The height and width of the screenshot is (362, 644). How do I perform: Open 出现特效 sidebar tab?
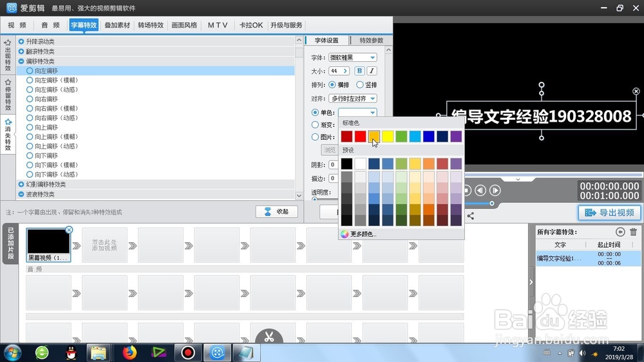pyautogui.click(x=8, y=55)
